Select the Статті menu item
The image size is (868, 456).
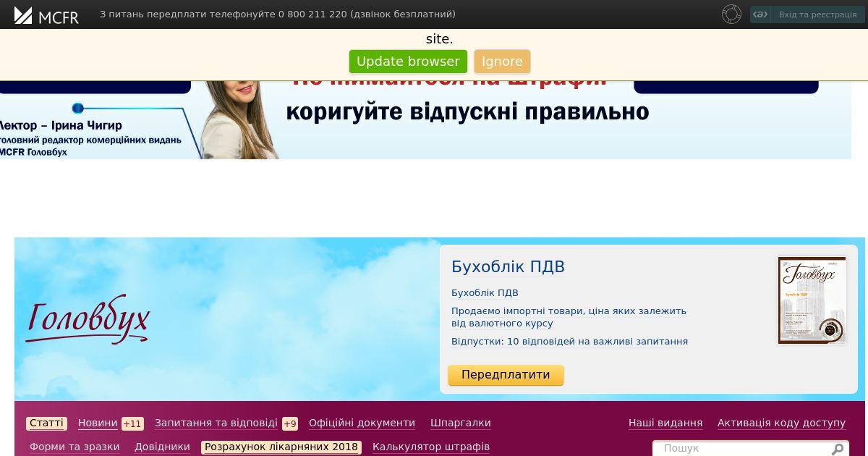(x=46, y=423)
